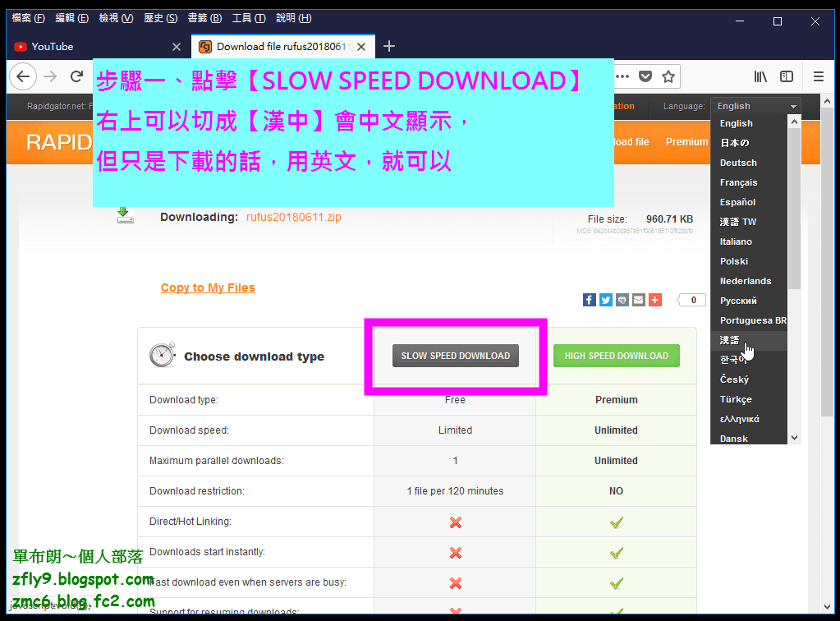Select the Download file rufus20180611 tab

(282, 47)
